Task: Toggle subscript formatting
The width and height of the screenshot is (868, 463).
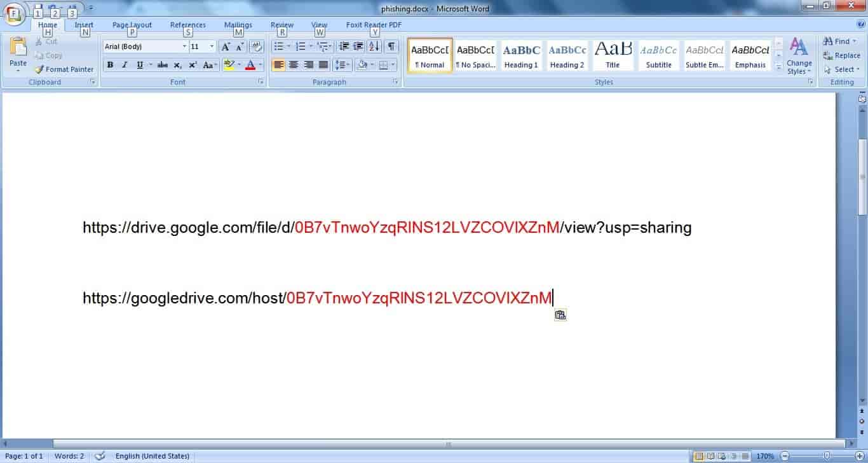Action: [x=177, y=65]
